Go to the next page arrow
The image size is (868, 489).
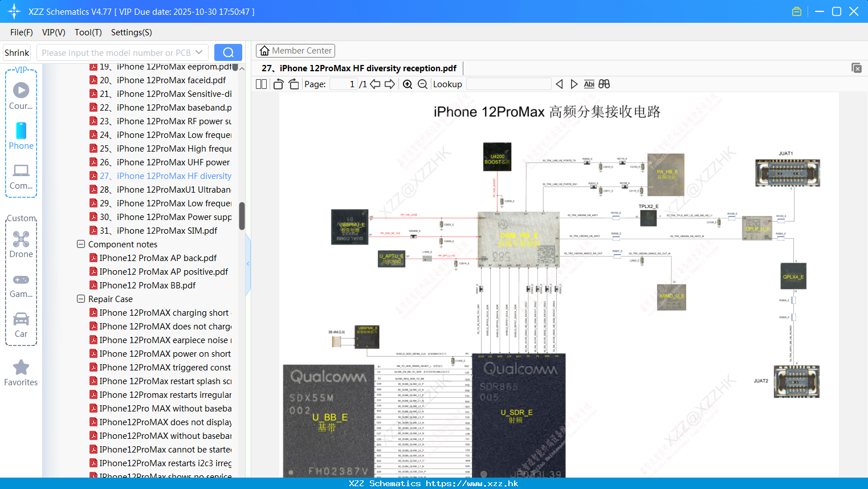[390, 84]
